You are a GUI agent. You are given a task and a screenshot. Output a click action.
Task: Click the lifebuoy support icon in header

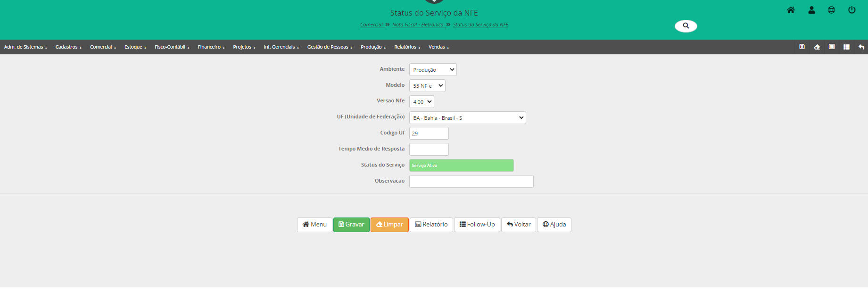tap(831, 10)
